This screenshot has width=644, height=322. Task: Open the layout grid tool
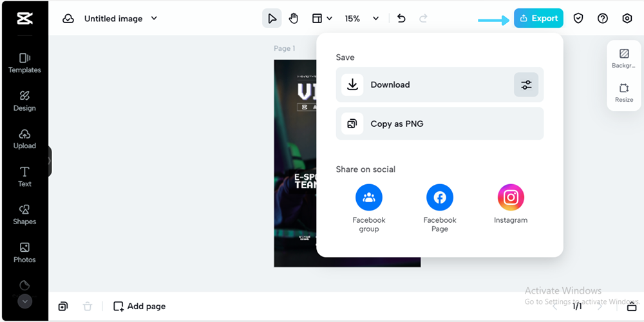click(317, 19)
